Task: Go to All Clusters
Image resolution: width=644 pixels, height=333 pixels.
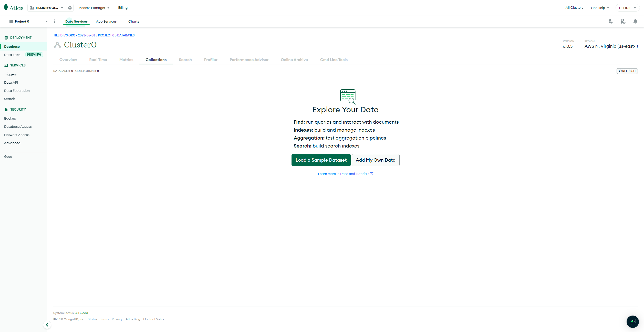Action: tap(574, 7)
